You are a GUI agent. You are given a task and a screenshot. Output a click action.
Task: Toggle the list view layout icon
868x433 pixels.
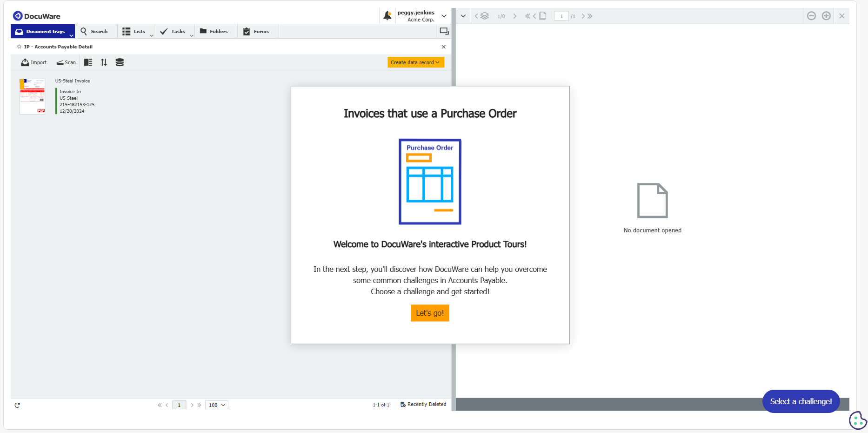[88, 62]
